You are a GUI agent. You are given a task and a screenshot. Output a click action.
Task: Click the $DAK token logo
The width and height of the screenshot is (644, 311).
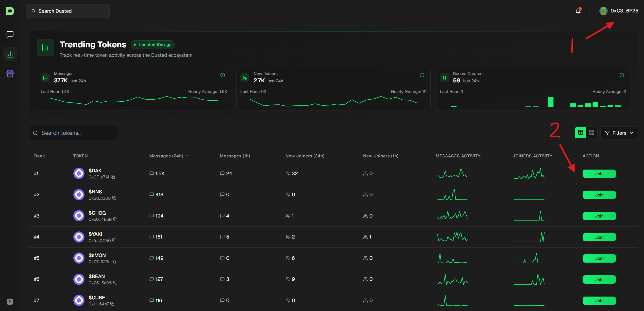pyautogui.click(x=79, y=173)
